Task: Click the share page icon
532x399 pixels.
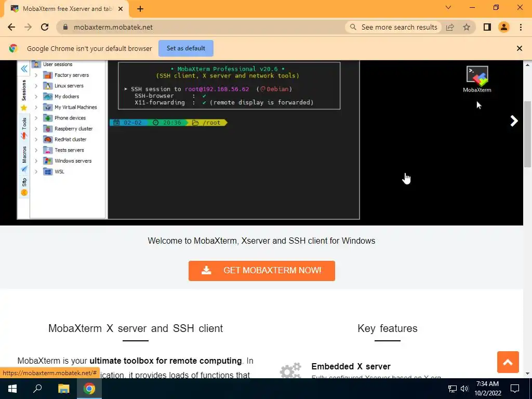Action: (450, 27)
